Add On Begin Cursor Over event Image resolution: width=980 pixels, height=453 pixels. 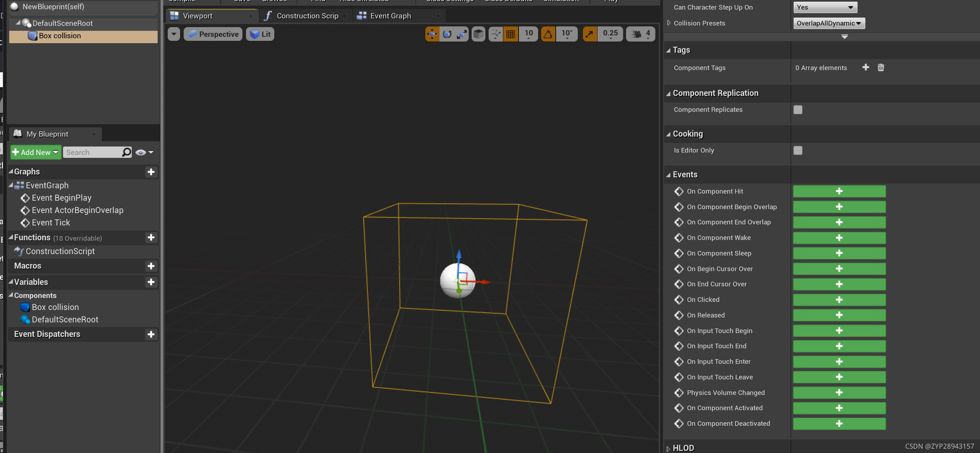(839, 269)
